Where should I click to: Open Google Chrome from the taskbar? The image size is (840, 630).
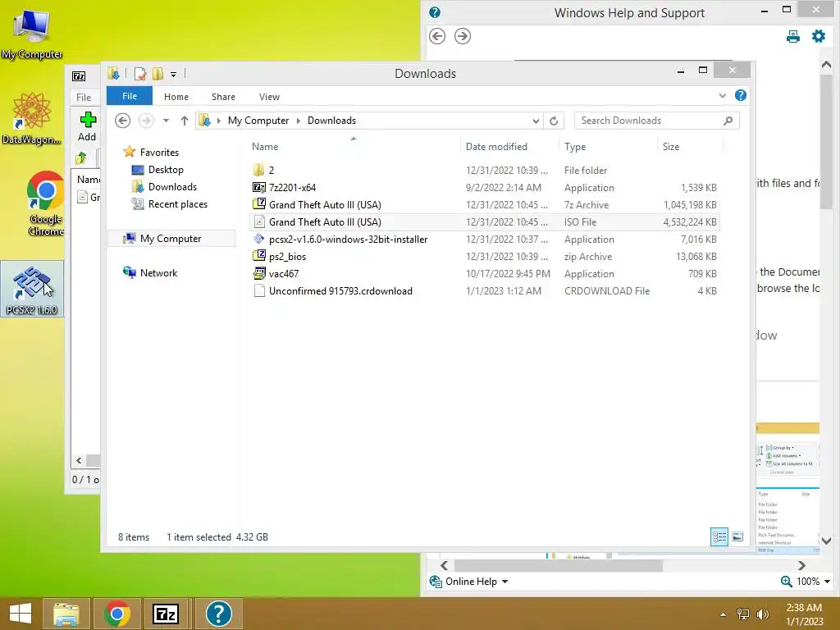click(x=116, y=614)
